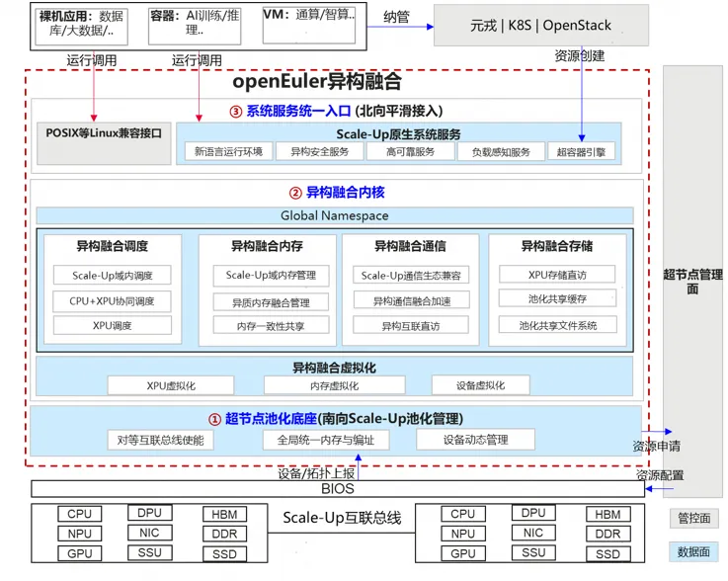Click the 元戎 | K8S | OpenStack box
This screenshot has width=728, height=581.
[x=540, y=27]
